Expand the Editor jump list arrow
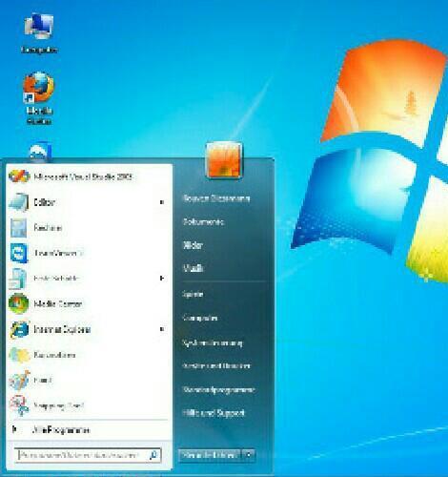The image size is (448, 477). (x=162, y=202)
